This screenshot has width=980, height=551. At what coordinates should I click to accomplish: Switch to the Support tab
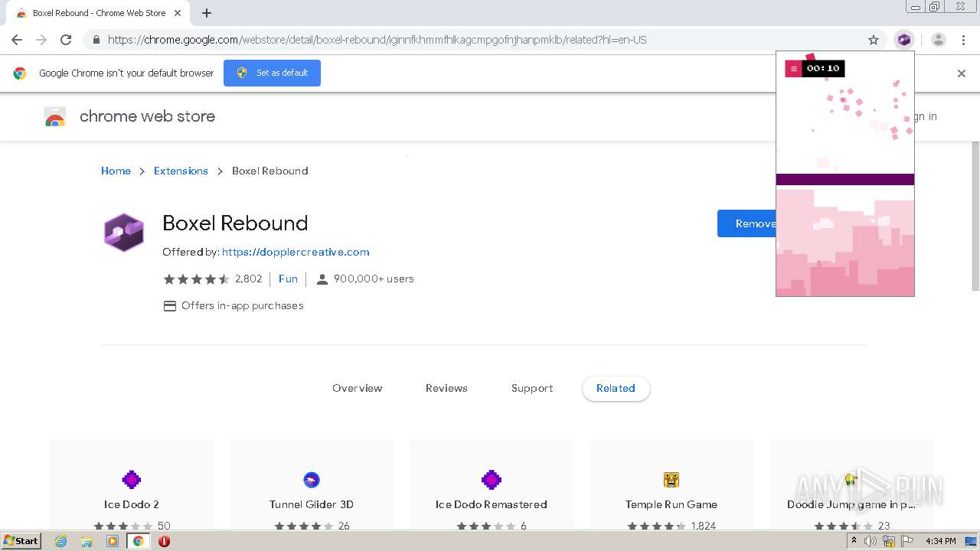coord(532,388)
